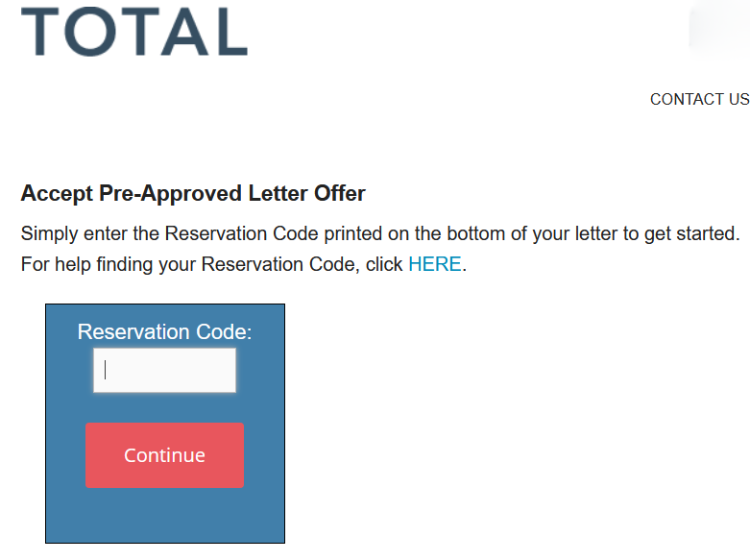Screen dimensions: 750x560
Task: Click the letter L ending the TOTAL logo
Action: [x=232, y=32]
